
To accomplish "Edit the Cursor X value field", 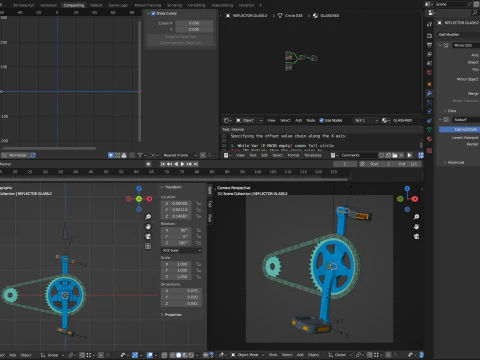I will tap(194, 23).
